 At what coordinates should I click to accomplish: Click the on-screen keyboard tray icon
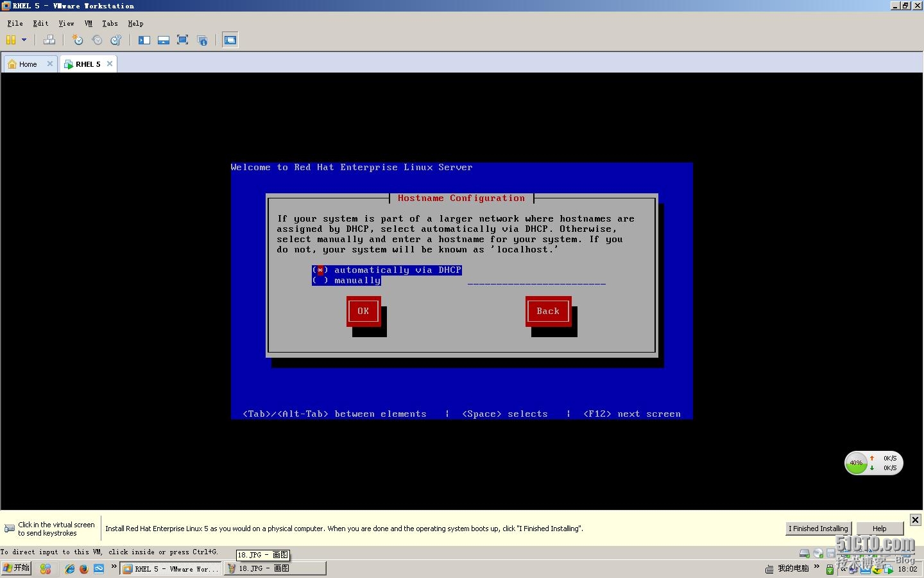click(x=769, y=569)
